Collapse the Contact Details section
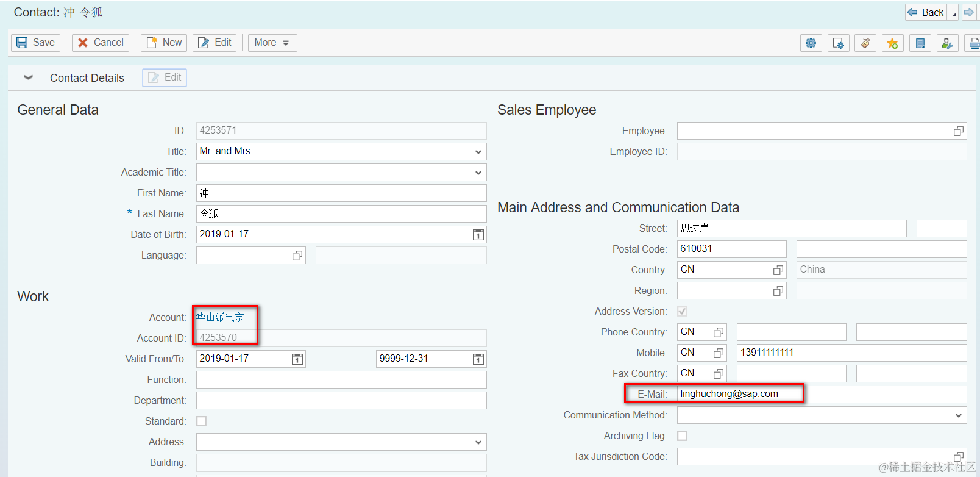 (x=28, y=77)
